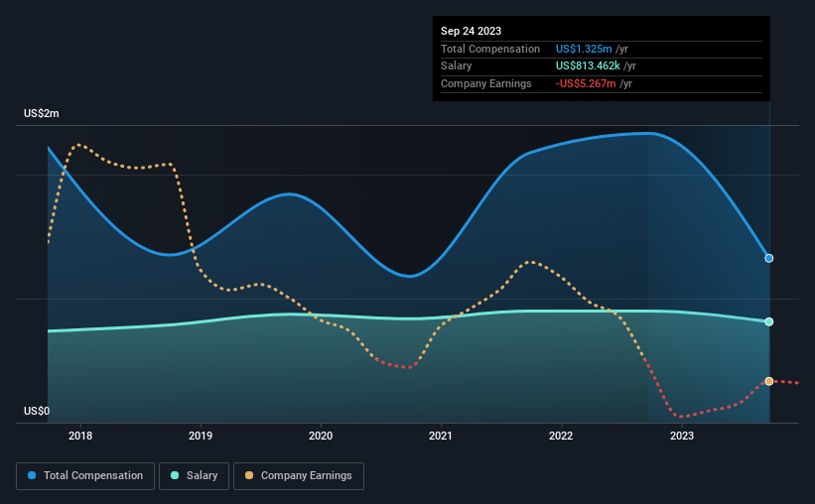Viewport: 815px width, 504px height.
Task: Click the orange Company Earnings data point marker
Action: [x=768, y=381]
